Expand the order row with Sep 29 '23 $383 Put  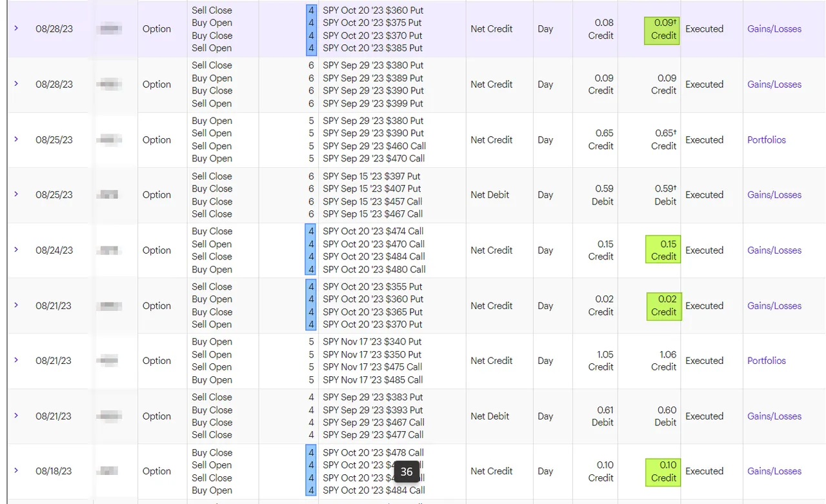(x=16, y=416)
